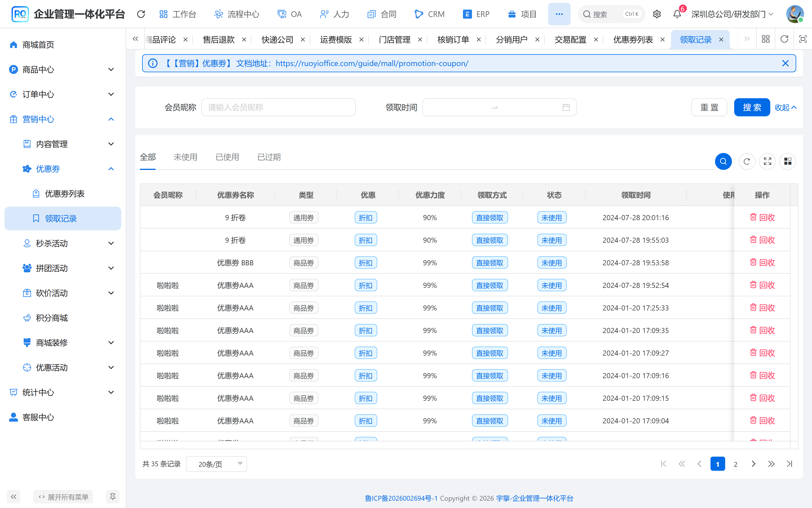Expand the 统计中心 menu
This screenshot has width=812, height=508.
coord(63,392)
